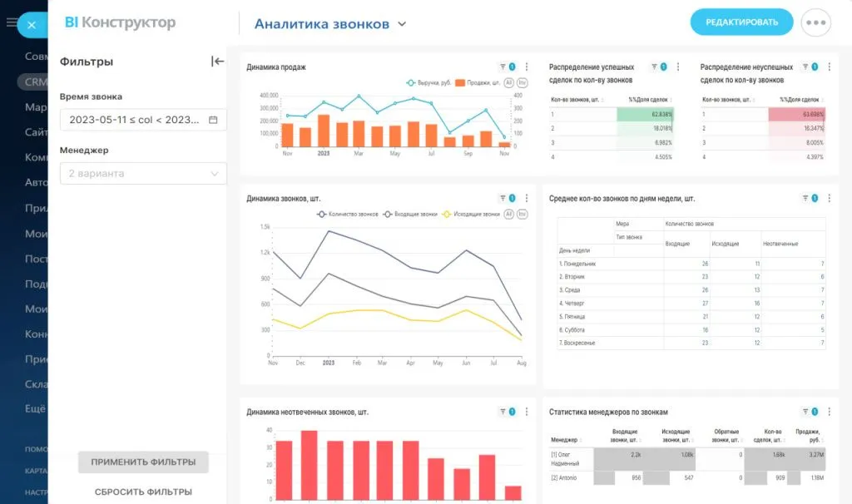Open three-dot menu of weekday calls table
Viewport: 852px width, 504px height.
pos(829,198)
